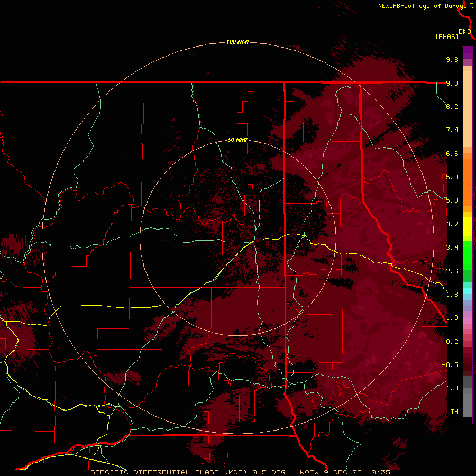The image size is (476, 476).
Task: Click the 6.6 value on the color scale
Action: (452, 153)
